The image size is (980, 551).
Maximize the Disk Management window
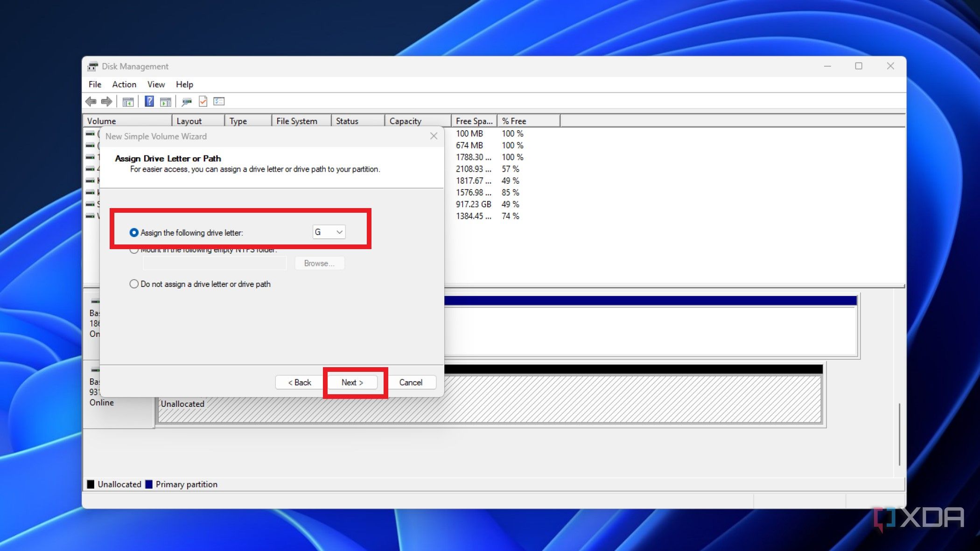(x=859, y=66)
